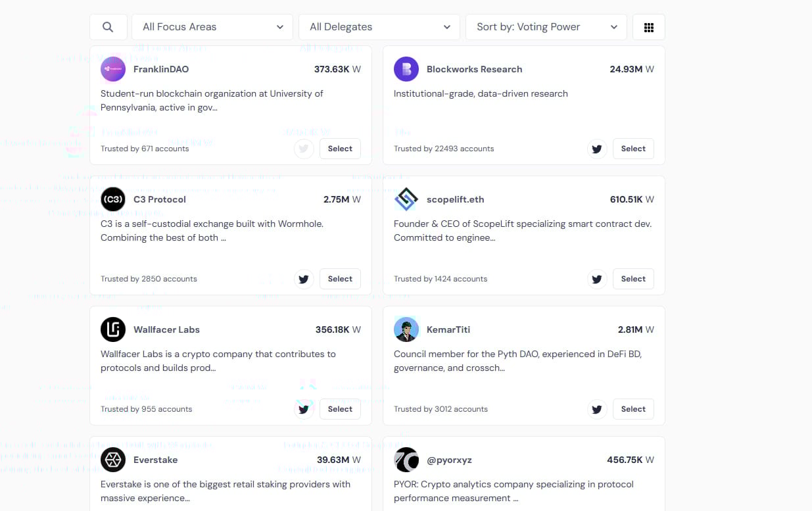Click the 610.51K W voting power value
The image size is (812, 511).
632,199
